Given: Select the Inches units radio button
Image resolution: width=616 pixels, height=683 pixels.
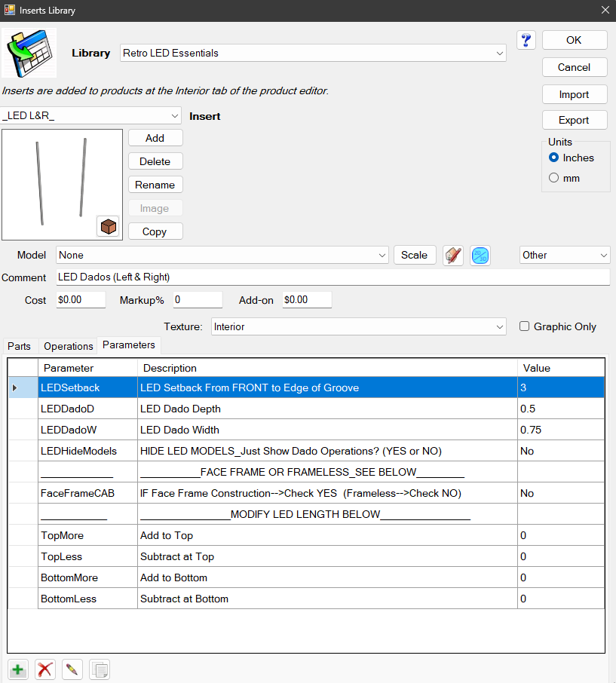Looking at the screenshot, I should pyautogui.click(x=554, y=158).
